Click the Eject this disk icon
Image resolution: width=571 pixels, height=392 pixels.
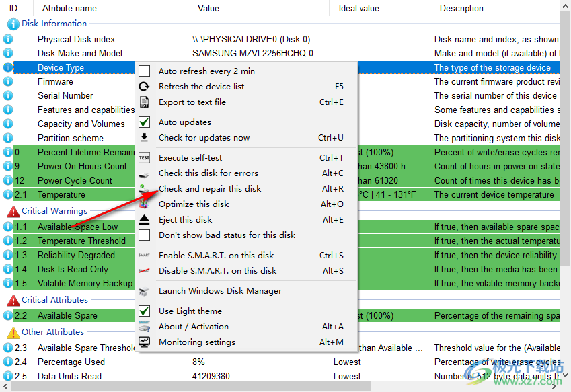[144, 220]
